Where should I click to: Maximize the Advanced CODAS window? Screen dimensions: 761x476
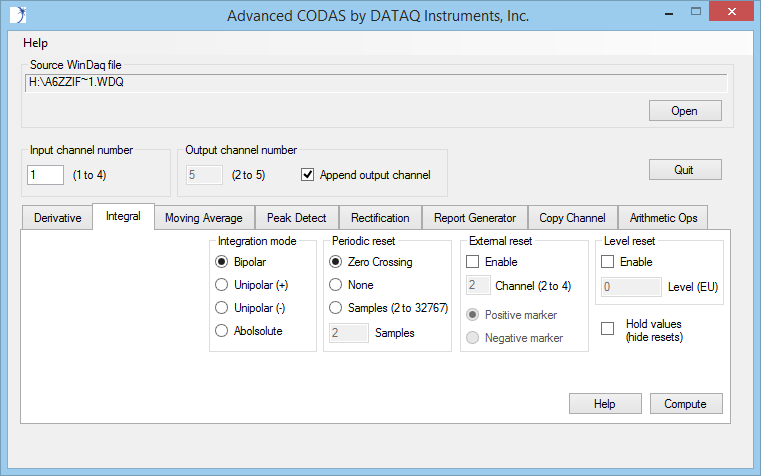tap(696, 12)
